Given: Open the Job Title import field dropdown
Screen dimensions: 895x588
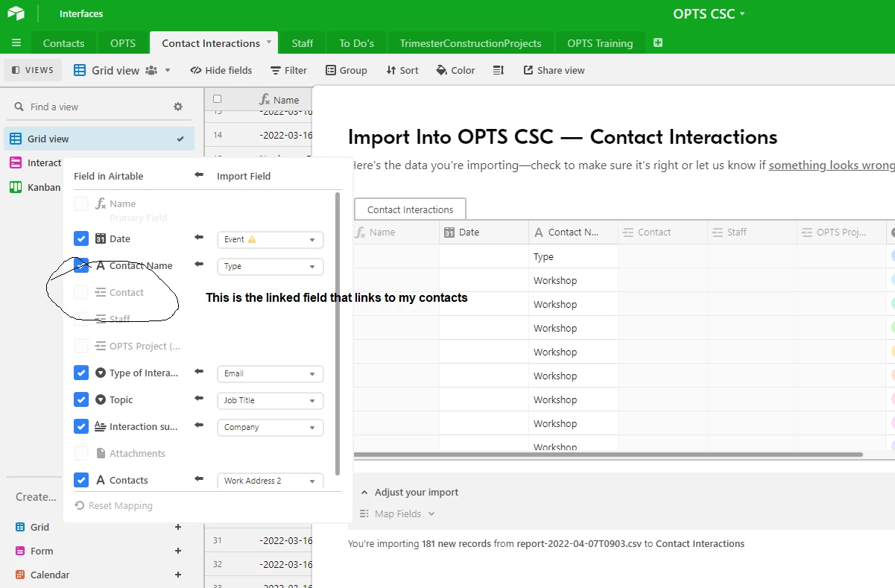Looking at the screenshot, I should pyautogui.click(x=270, y=400).
